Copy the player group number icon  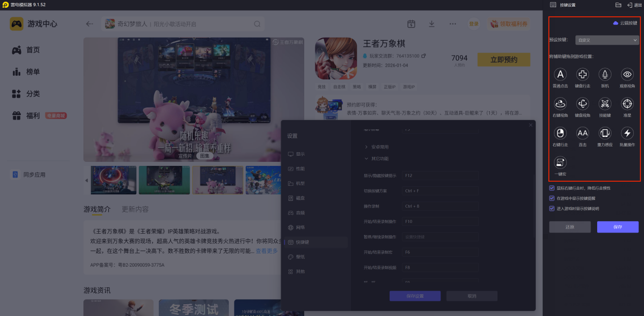(x=423, y=55)
